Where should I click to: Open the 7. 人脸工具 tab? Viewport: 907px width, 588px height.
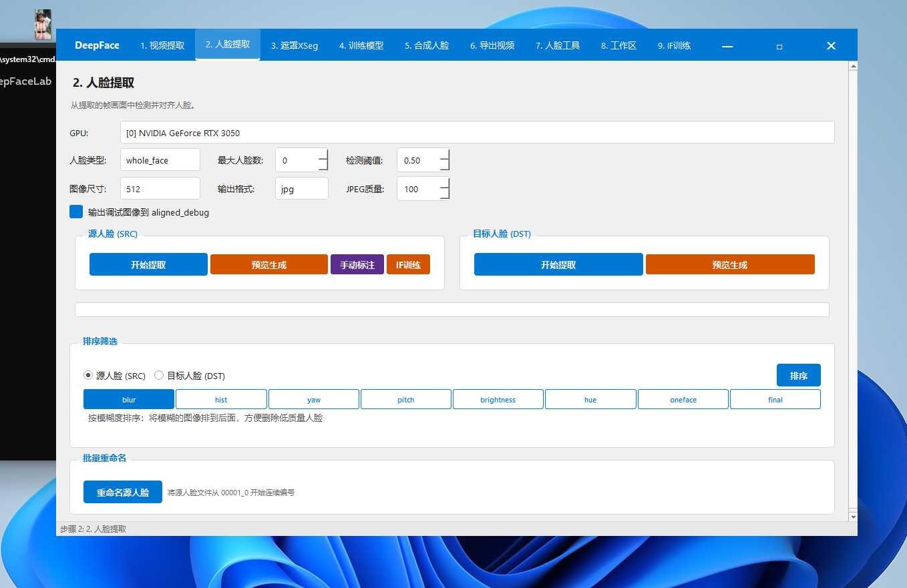[x=558, y=45]
